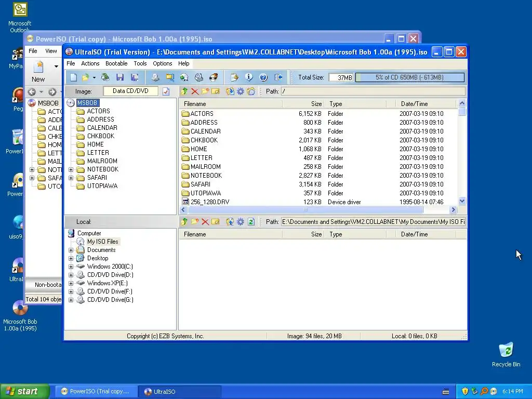Click the New Folder icon in image pane toolbar

[205, 91]
